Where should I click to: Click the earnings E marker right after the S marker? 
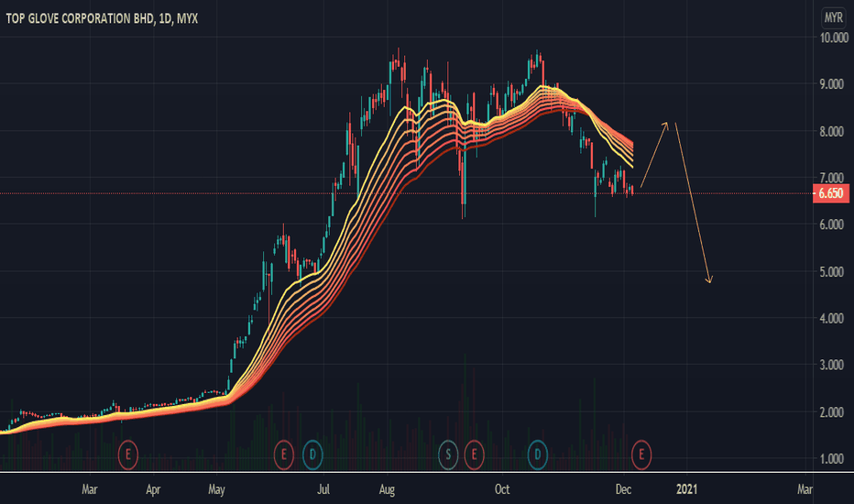click(475, 455)
